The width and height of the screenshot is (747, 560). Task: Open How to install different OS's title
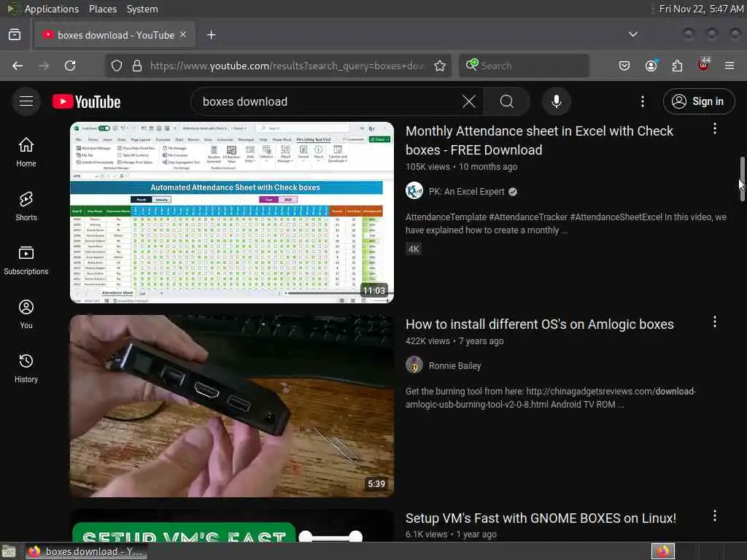click(539, 324)
